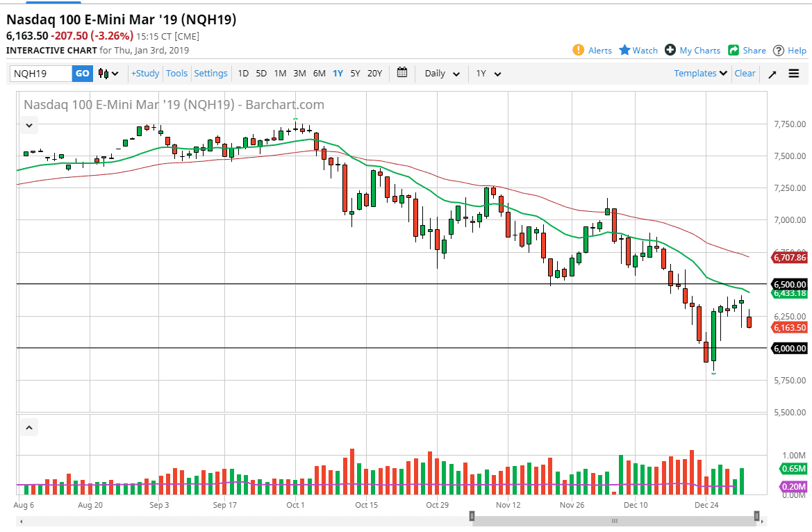The width and height of the screenshot is (812, 532).
Task: Click inside the NQH19 symbol input field
Action: pos(38,73)
